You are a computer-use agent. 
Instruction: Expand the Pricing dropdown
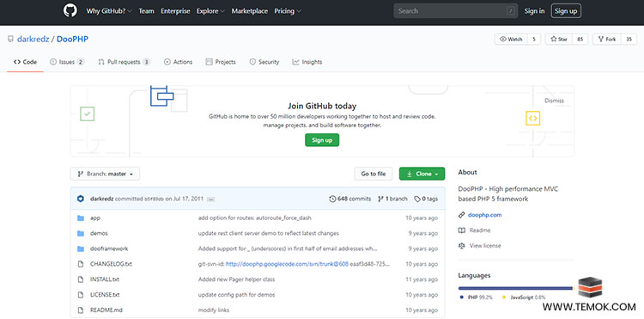pos(288,11)
